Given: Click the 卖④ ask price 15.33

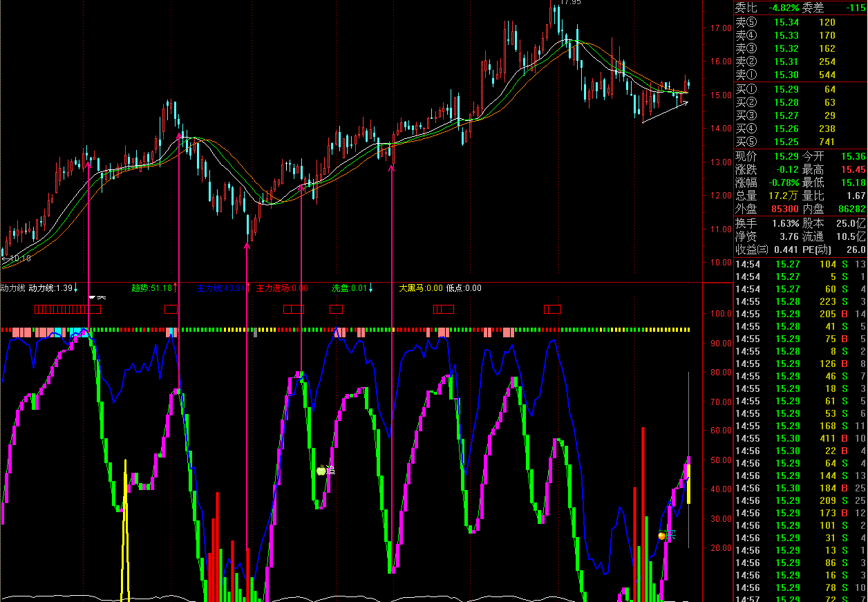Looking at the screenshot, I should (786, 35).
